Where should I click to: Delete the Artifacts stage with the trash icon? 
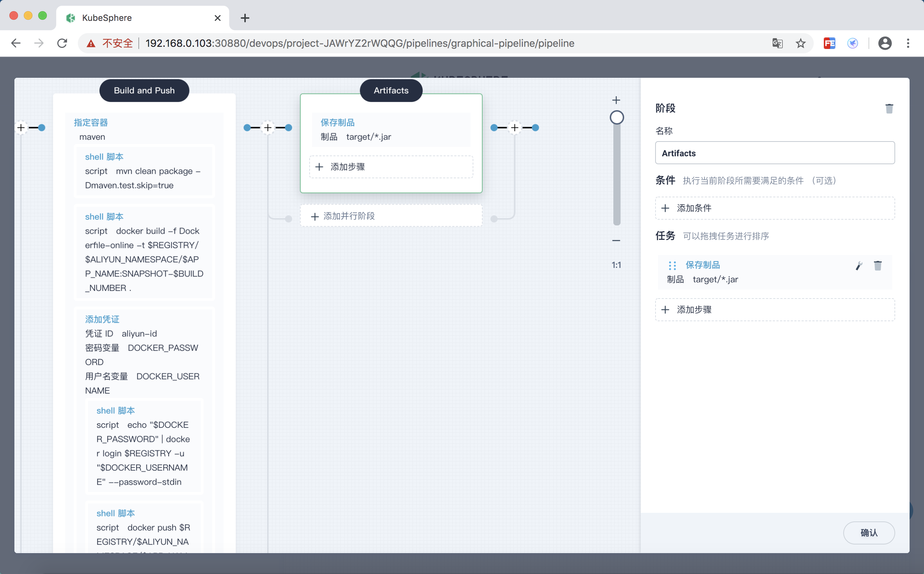[x=889, y=109]
